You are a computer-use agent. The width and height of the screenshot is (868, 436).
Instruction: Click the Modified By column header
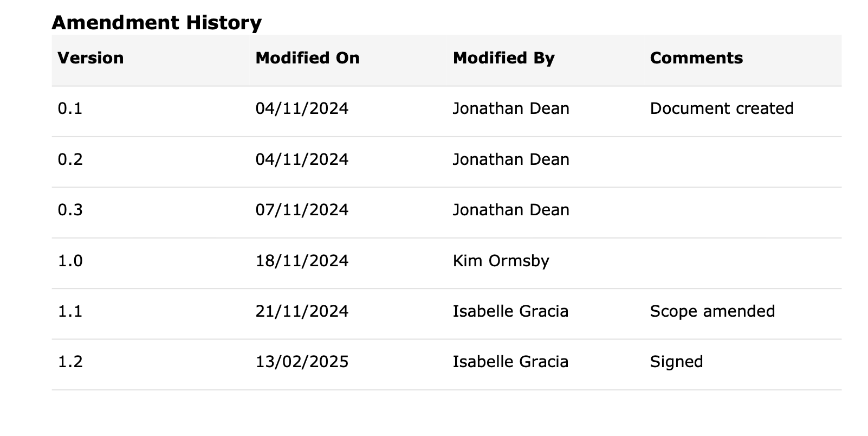pyautogui.click(x=504, y=58)
